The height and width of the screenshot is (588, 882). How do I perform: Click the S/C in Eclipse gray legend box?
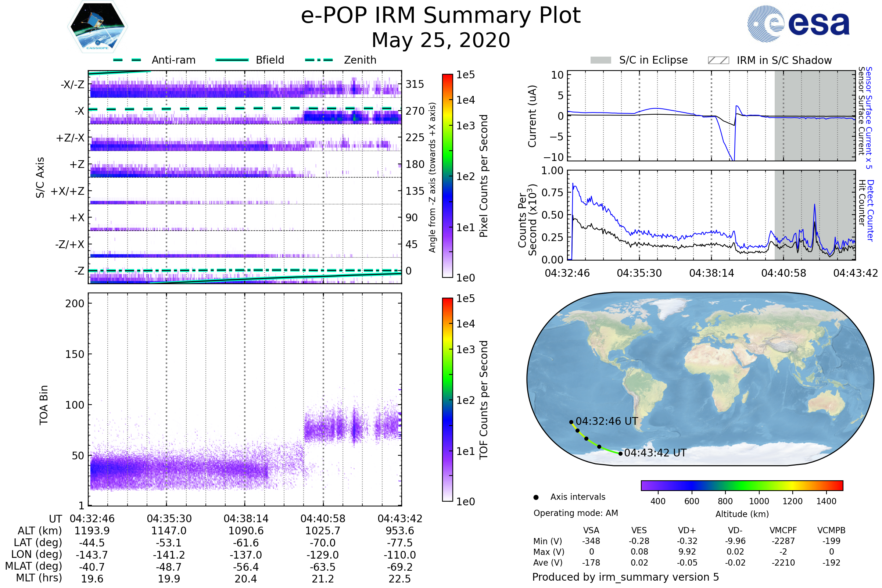pyautogui.click(x=601, y=60)
